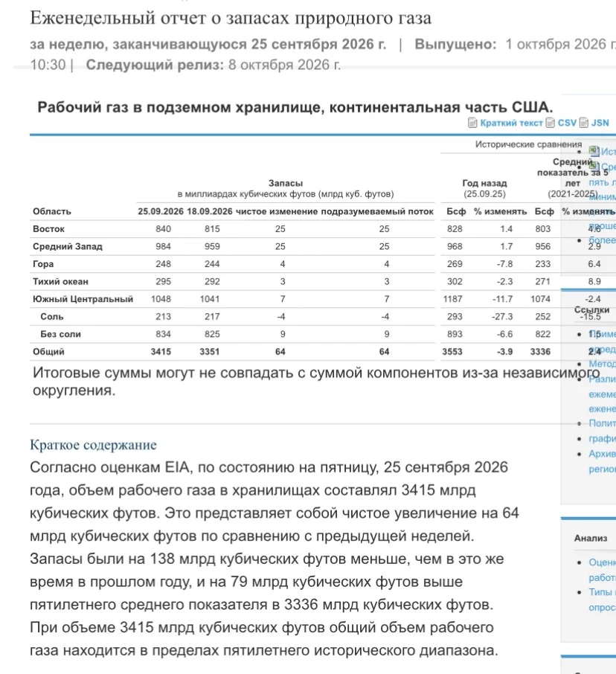Viewport: 616px width, 674px height.
Task: Click the Запасы column group header
Action: [x=286, y=183]
